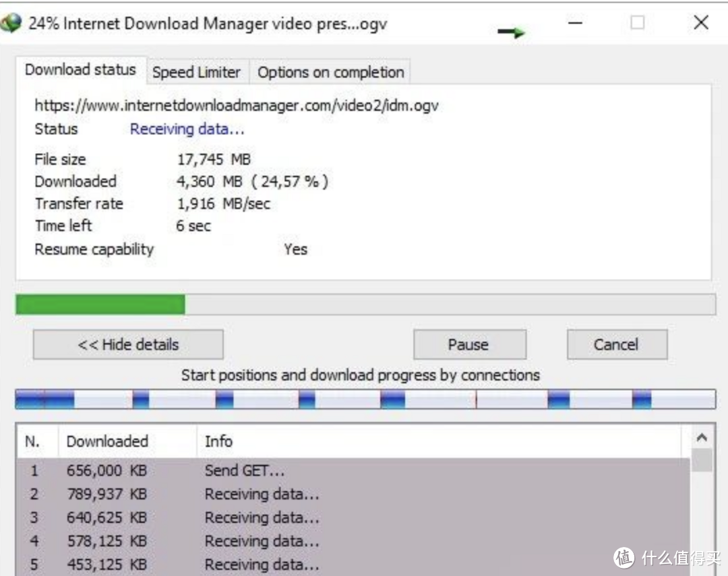Screen dimensions: 728x576
Task: Click the Info column header
Action: [439, 441]
